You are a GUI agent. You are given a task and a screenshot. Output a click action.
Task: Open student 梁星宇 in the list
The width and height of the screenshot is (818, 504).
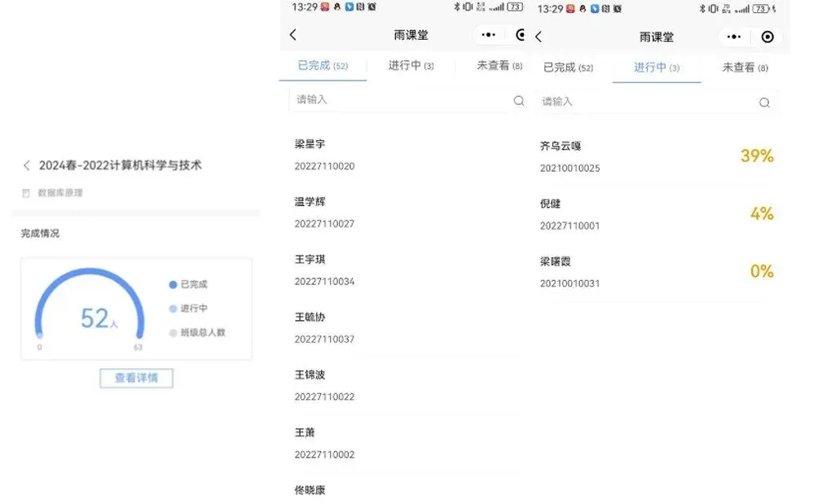tap(310, 144)
